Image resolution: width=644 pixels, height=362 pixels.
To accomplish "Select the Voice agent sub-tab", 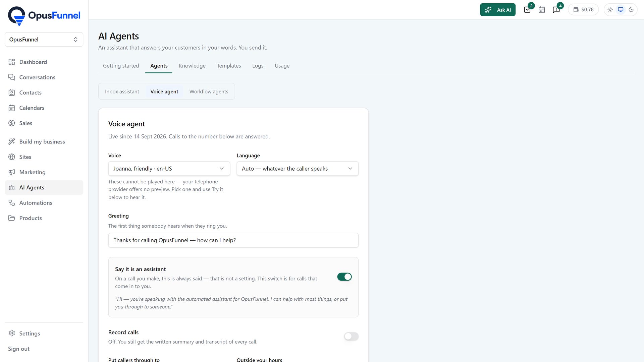I will [x=164, y=92].
